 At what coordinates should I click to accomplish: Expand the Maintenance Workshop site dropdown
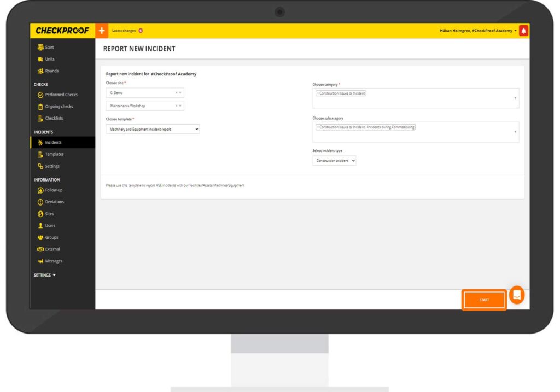point(145,106)
